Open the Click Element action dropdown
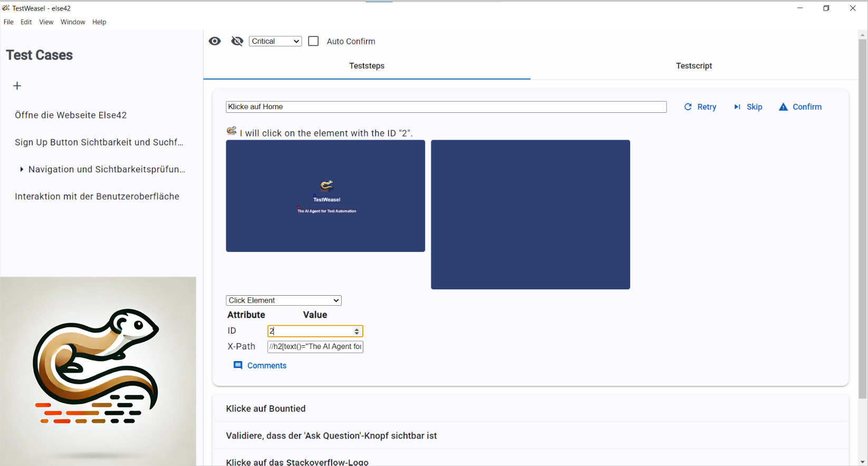Screen dimensions: 868x466 [284, 300]
